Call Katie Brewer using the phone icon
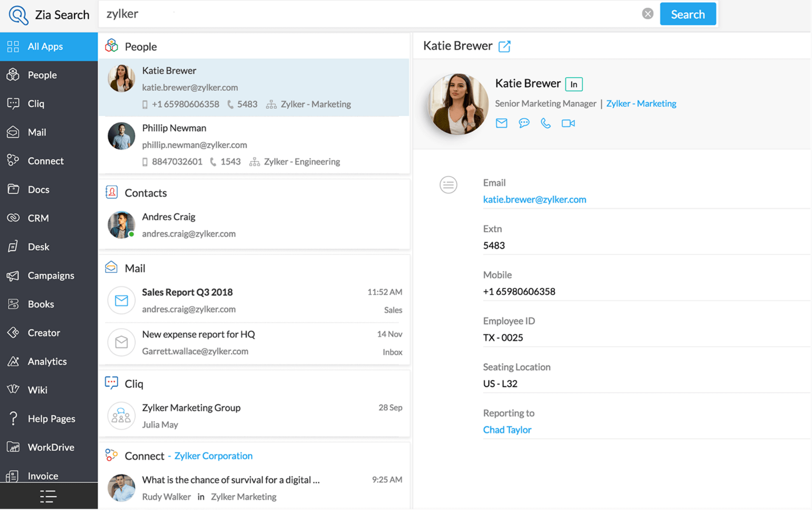Viewport: 812px width, 510px height. (x=546, y=123)
